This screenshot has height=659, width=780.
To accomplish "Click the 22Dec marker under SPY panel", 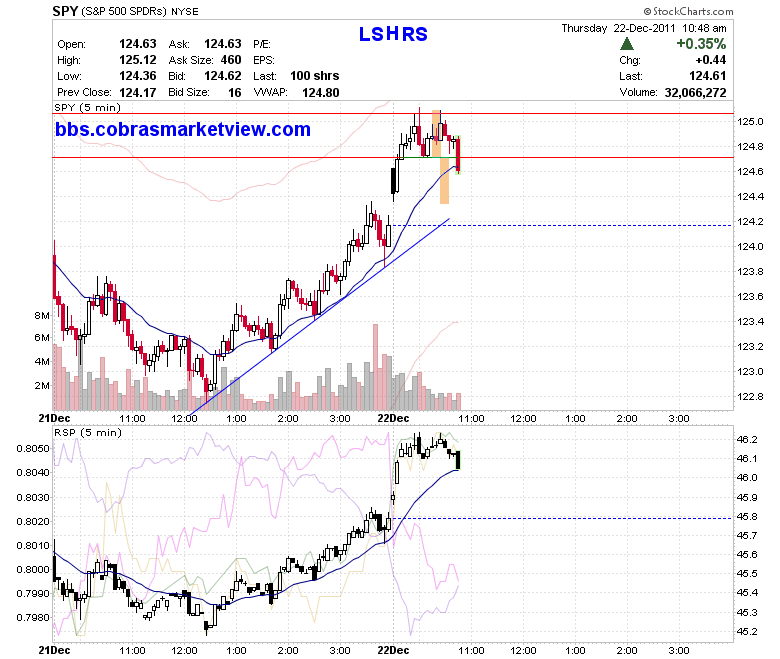I will click(x=393, y=418).
